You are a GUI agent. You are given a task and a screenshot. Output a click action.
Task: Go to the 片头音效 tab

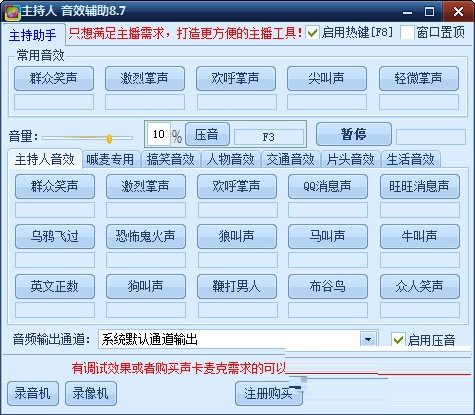pos(350,159)
